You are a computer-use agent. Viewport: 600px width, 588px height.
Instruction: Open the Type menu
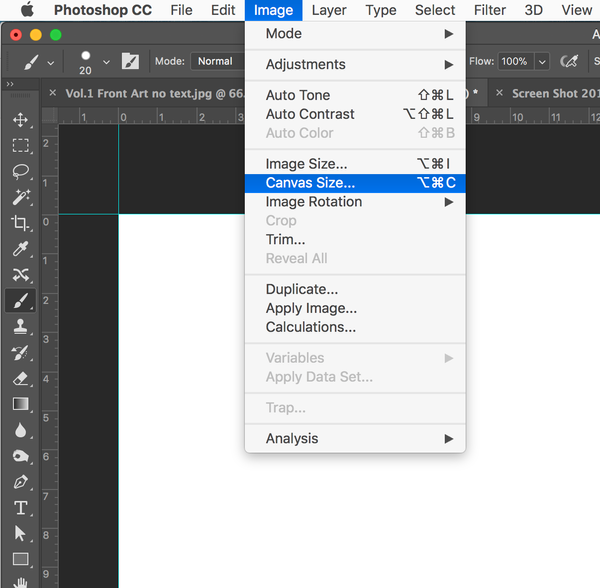381,10
